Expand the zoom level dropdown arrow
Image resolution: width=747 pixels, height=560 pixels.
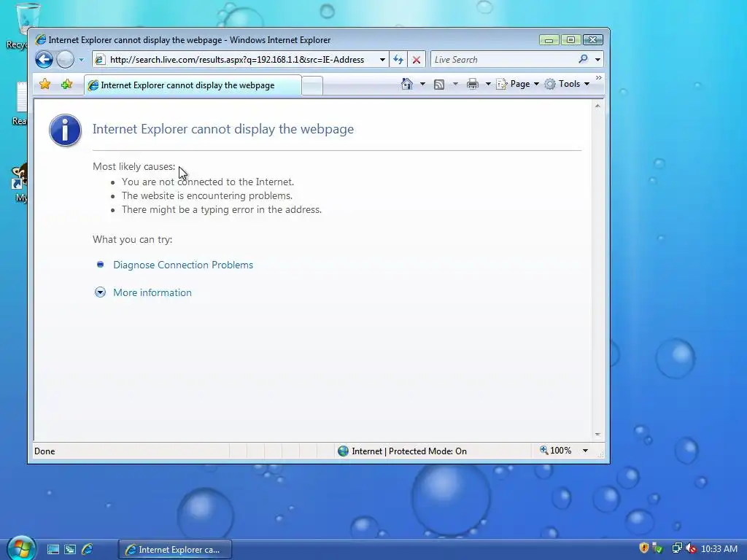[585, 451]
